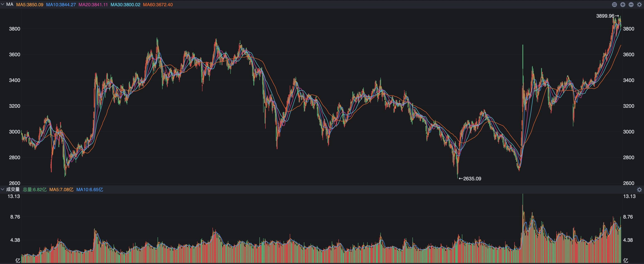Click the left volume axis 4.38 label
644x264 pixels.
pyautogui.click(x=15, y=240)
